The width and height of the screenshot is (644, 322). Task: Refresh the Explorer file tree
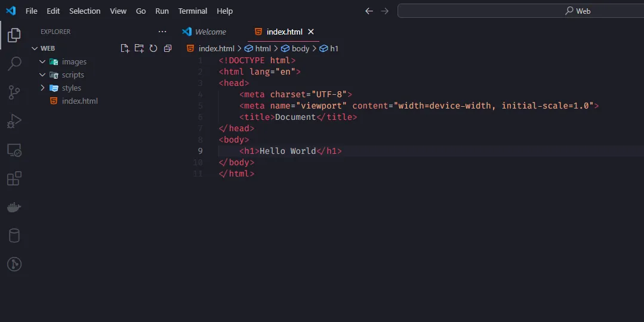coord(153,48)
